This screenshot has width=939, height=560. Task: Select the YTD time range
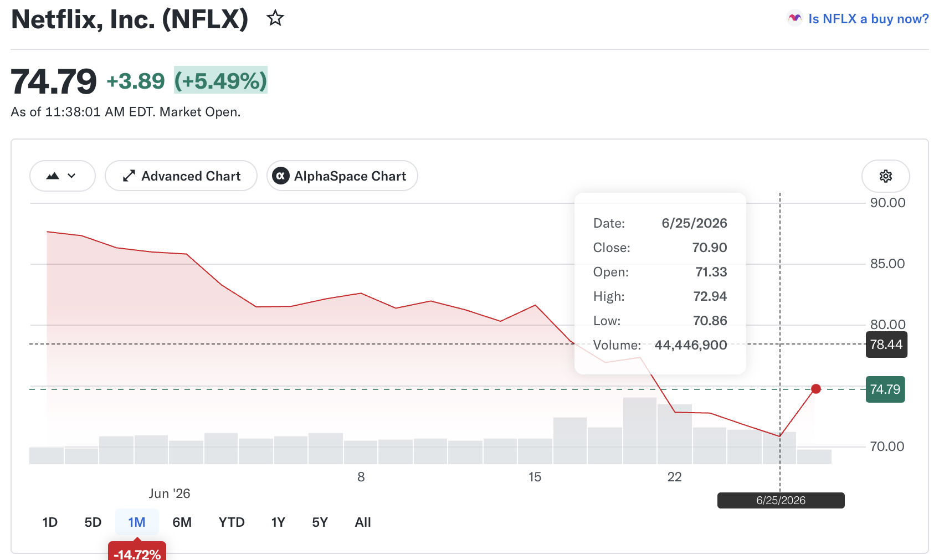(232, 522)
